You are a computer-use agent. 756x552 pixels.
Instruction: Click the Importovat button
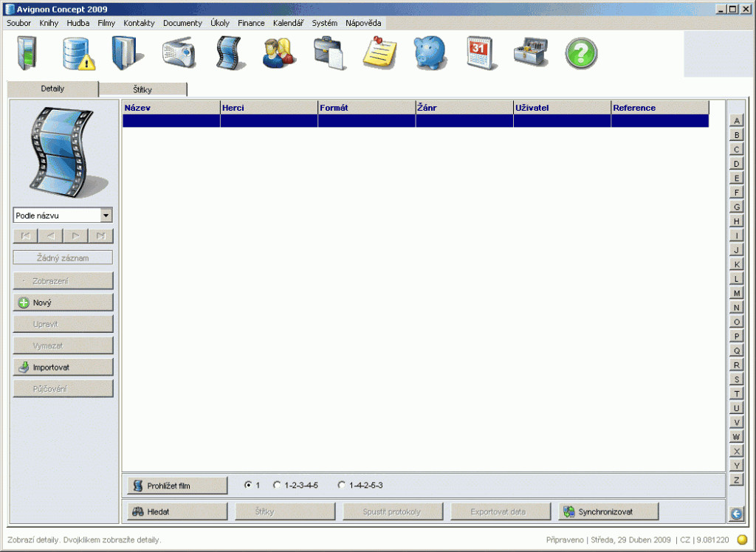pyautogui.click(x=63, y=368)
